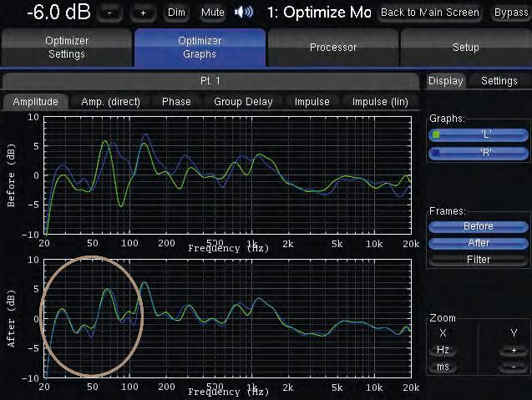This screenshot has width=532, height=400.
Task: Set X zoom axis to Hz
Action: coord(443,351)
